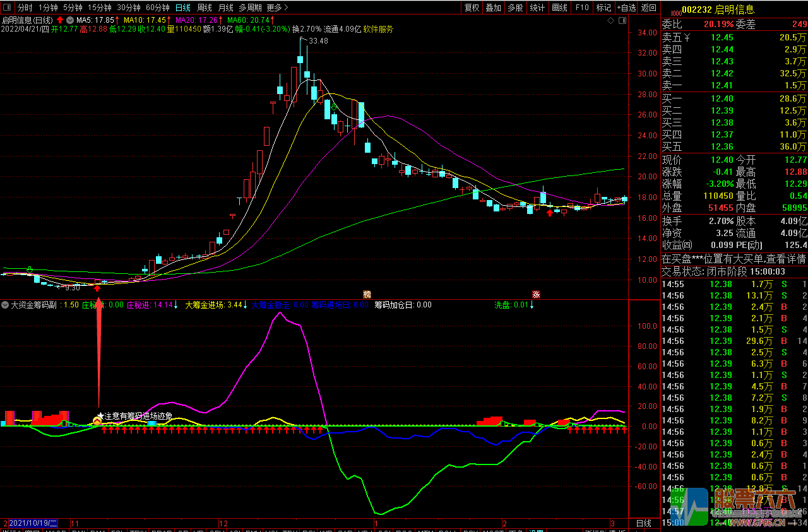
Task: Click the 叠加 button
Action: tap(493, 8)
